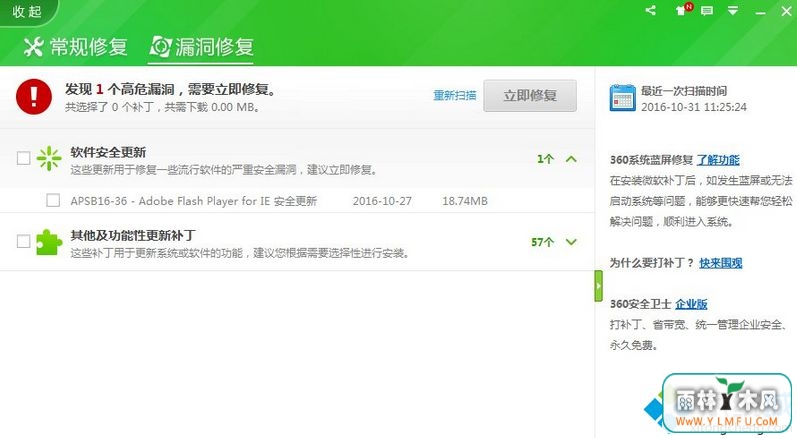Open the feedback message icon

tap(707, 11)
